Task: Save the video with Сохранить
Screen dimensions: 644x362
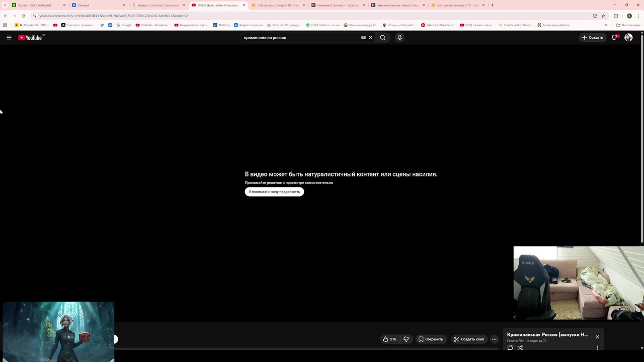Action: [431, 339]
